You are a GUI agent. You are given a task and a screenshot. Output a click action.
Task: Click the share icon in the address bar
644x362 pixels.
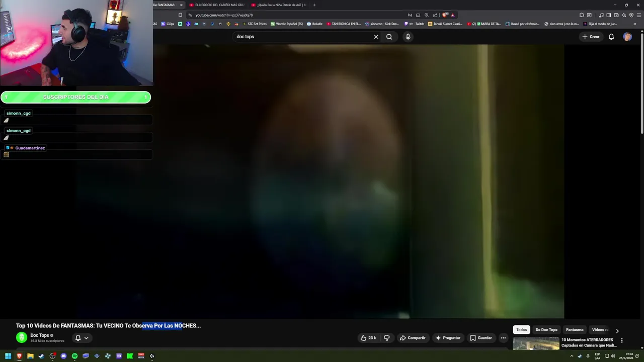tap(435, 15)
